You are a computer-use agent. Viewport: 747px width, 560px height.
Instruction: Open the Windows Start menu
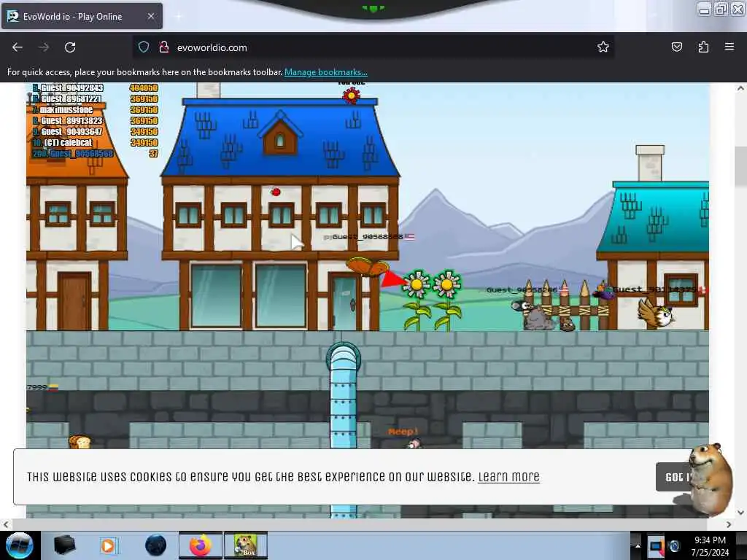pyautogui.click(x=19, y=545)
